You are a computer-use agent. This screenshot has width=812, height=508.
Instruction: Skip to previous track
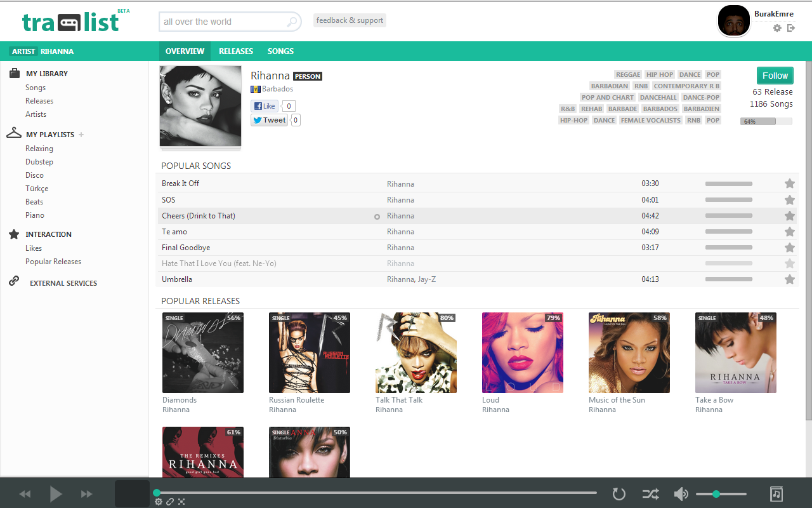tap(25, 493)
